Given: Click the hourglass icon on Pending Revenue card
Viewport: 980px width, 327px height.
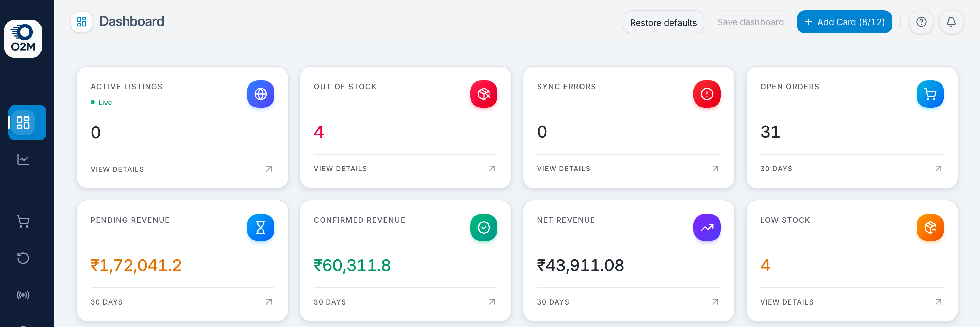Looking at the screenshot, I should 261,228.
